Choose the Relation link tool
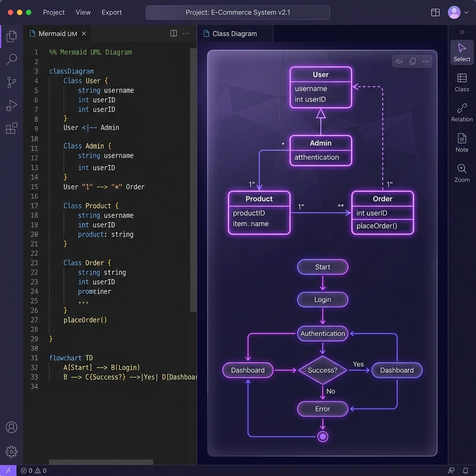476x476 pixels. (x=462, y=112)
